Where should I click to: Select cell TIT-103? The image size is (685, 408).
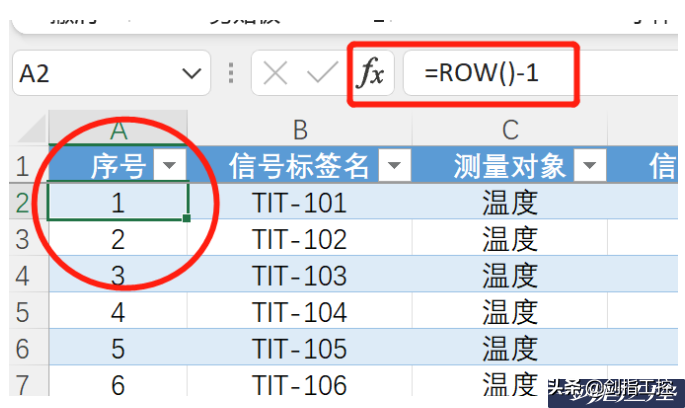[x=300, y=276]
